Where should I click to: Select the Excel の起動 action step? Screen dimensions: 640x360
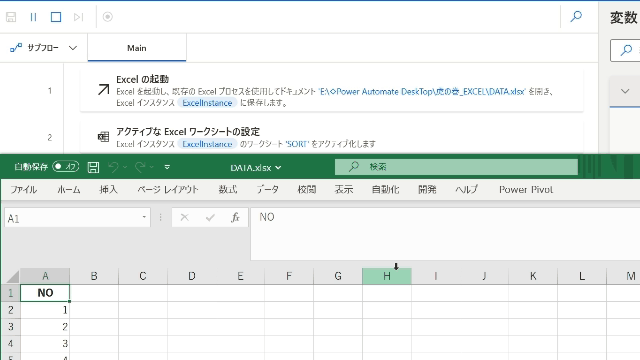pos(331,91)
